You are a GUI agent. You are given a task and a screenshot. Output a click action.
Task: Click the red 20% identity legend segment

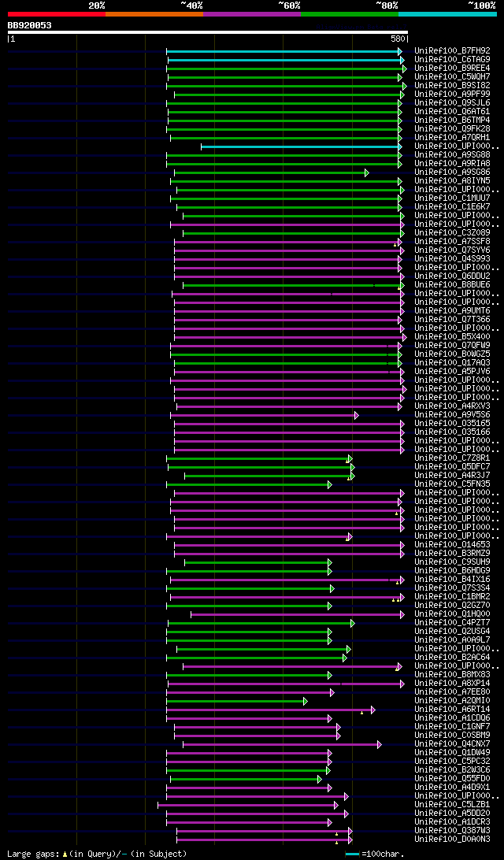point(57,13)
